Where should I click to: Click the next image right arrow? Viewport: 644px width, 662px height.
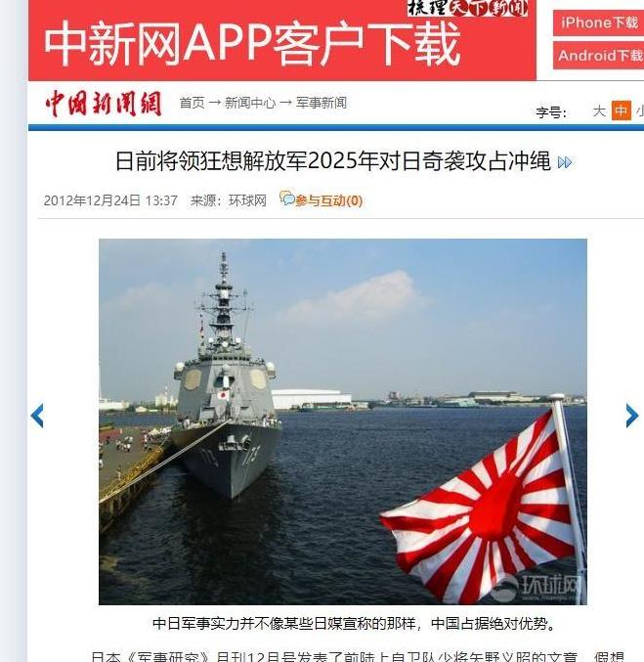(631, 416)
